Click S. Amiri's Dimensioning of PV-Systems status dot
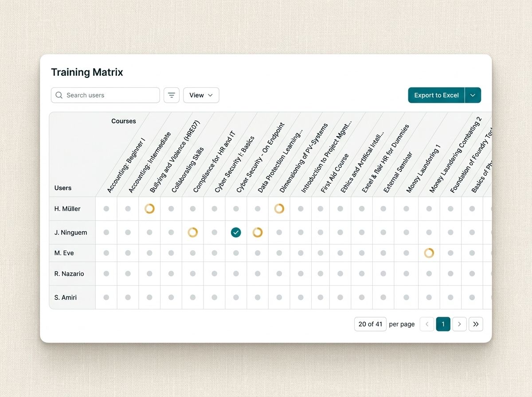 pos(279,297)
